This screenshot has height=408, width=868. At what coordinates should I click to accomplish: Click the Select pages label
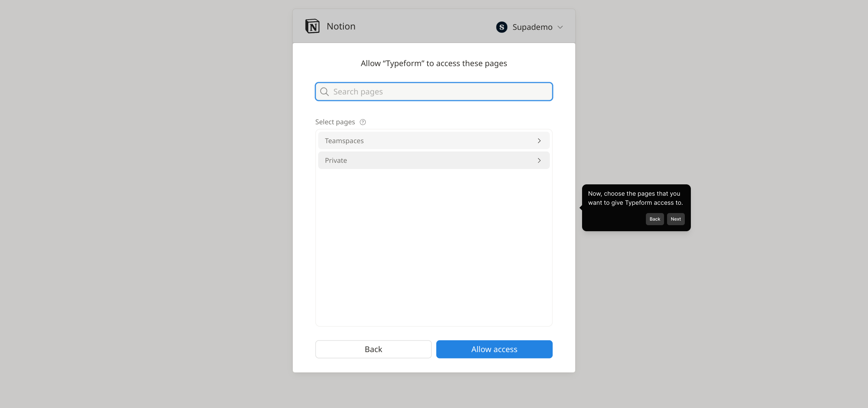pyautogui.click(x=335, y=122)
